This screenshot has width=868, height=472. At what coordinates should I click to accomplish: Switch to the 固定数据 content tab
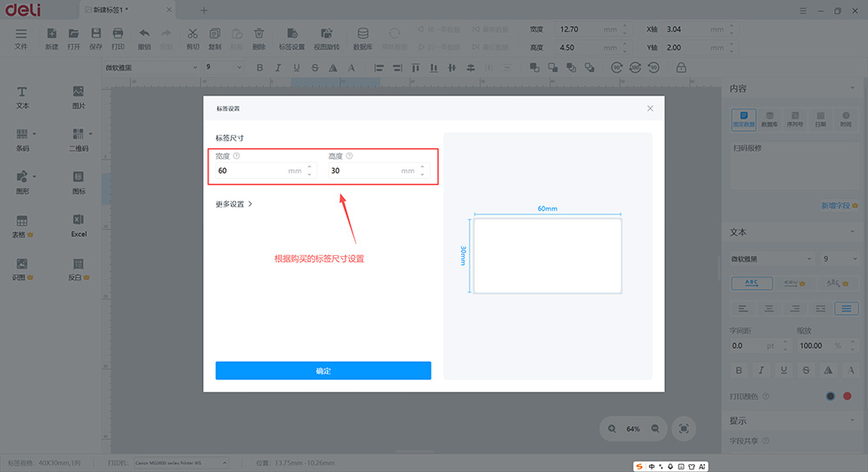pyautogui.click(x=744, y=119)
